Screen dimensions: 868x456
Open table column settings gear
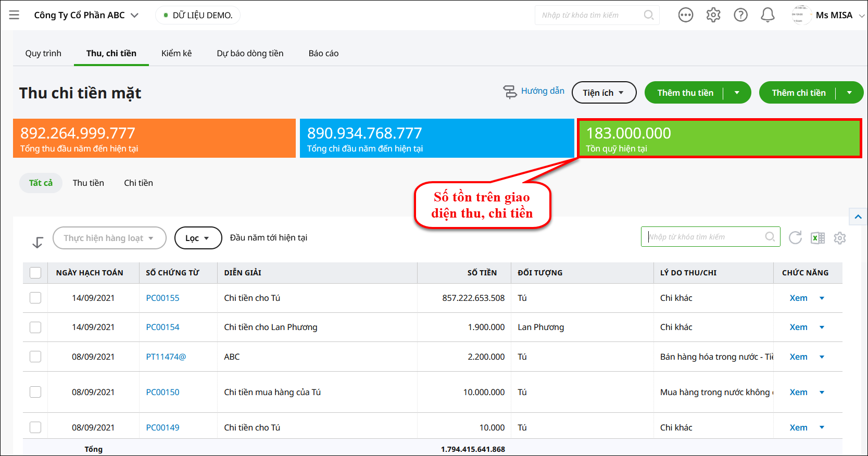coord(839,238)
